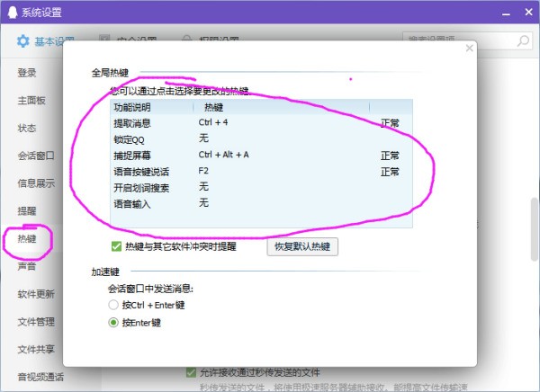
Task: Open the 登录 section in the sidebar
Action: pos(27,73)
